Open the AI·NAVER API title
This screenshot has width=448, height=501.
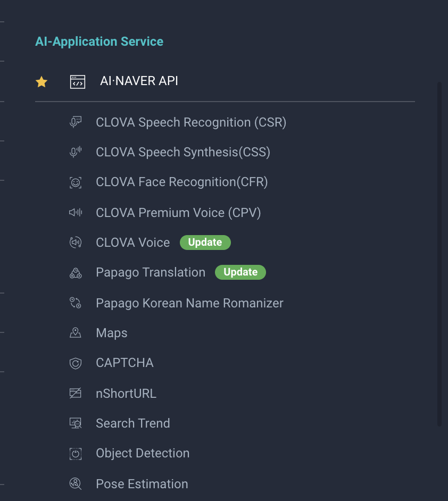[x=139, y=81]
